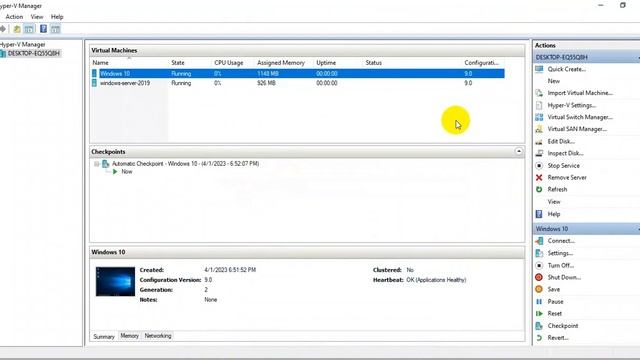Collapse the Automatic Checkpoint tree node
Image resolution: width=640 pixels, height=360 pixels.
tap(97, 164)
